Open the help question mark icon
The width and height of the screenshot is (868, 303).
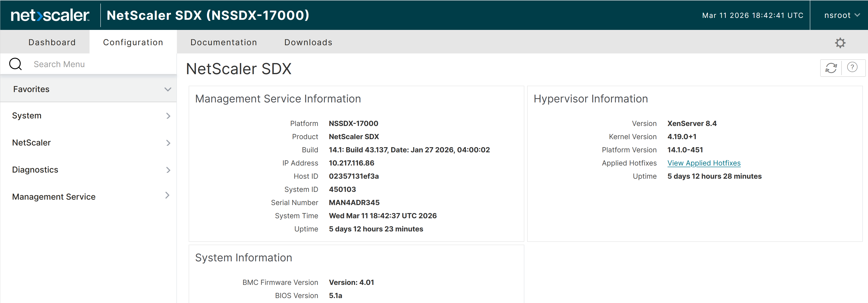tap(853, 67)
